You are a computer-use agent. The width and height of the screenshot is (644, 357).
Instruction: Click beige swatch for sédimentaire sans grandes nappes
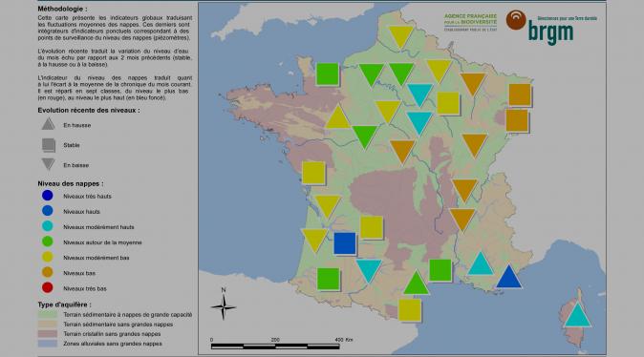(x=48, y=325)
